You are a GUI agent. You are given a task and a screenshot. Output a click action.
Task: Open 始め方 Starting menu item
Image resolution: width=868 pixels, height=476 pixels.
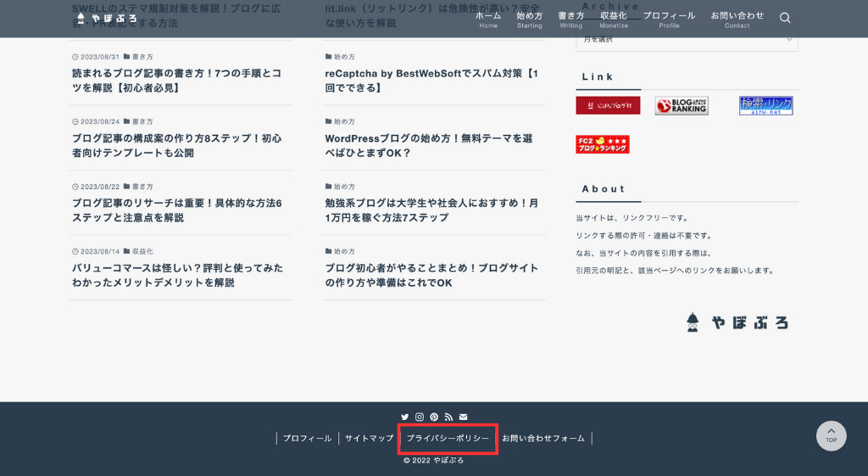(x=530, y=20)
